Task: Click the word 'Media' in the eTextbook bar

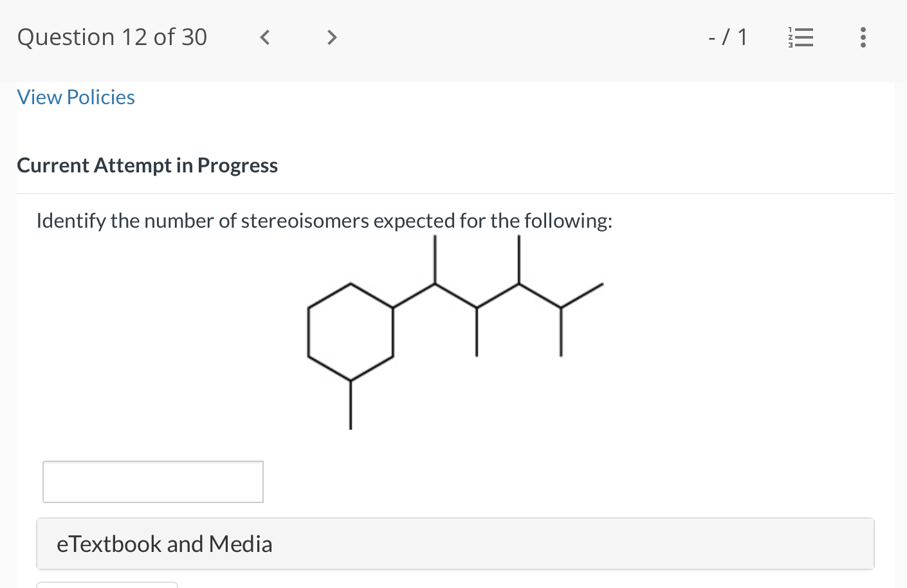Action: point(241,544)
